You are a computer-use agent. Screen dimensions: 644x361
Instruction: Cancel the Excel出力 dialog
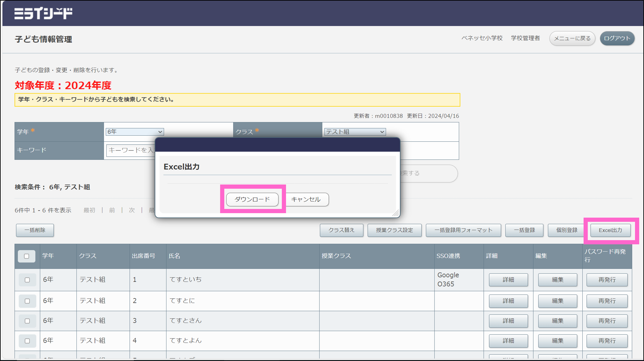point(306,199)
